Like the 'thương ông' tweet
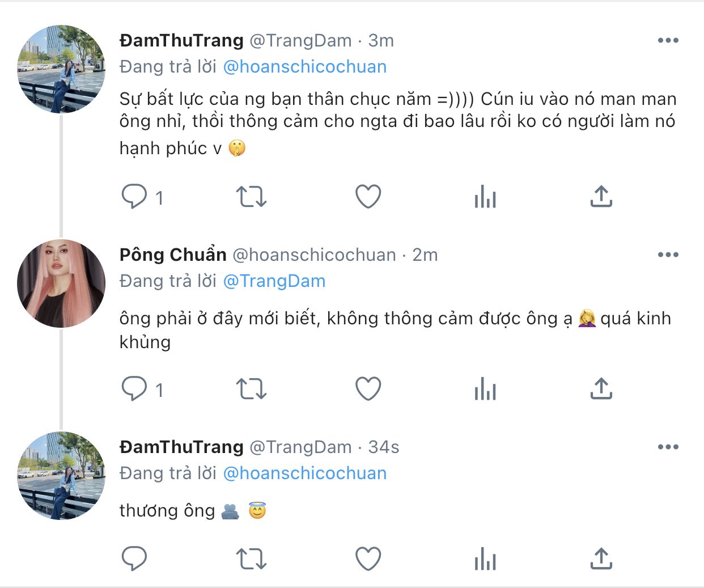704x588 pixels. 368,559
